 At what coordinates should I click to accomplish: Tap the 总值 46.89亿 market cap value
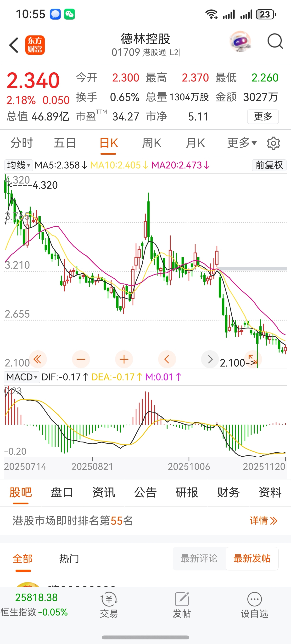coord(38,116)
